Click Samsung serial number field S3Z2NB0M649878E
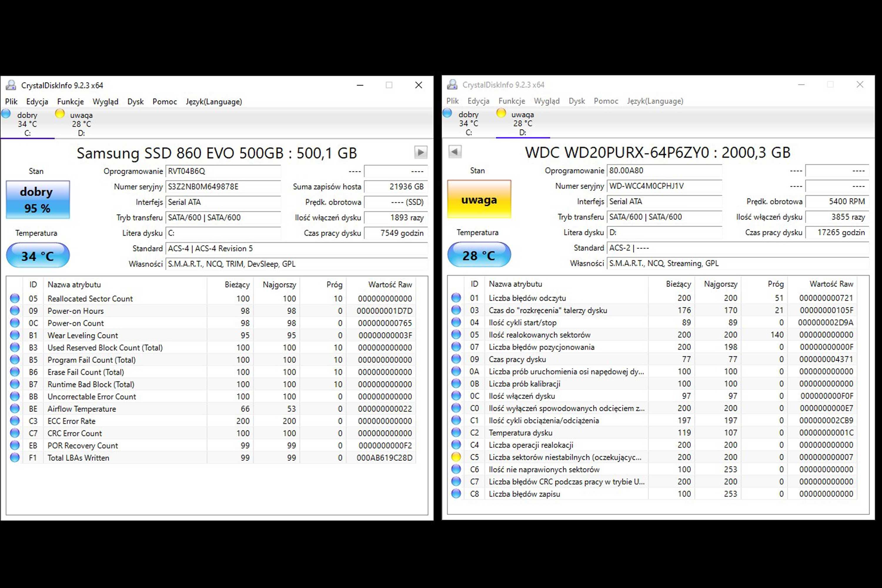The image size is (882, 588). tap(223, 187)
